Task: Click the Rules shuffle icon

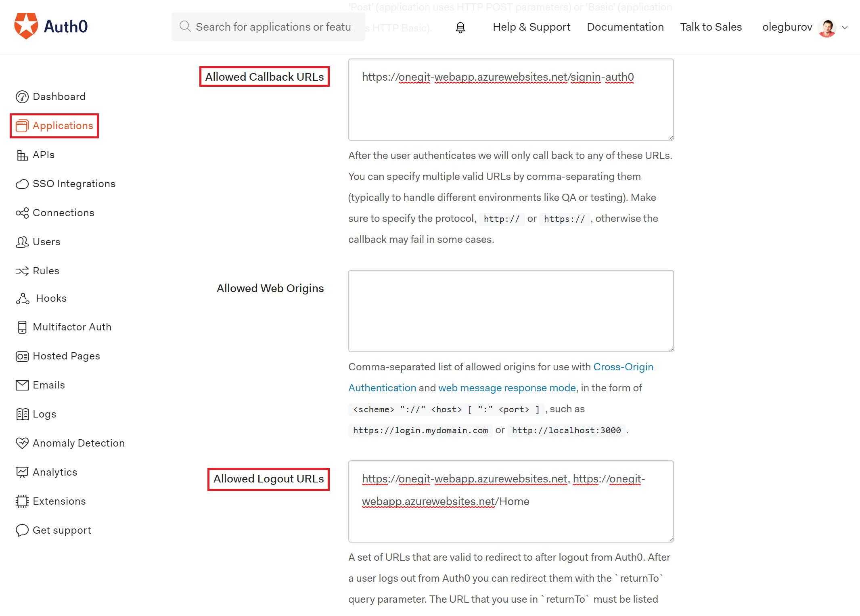Action: point(22,271)
